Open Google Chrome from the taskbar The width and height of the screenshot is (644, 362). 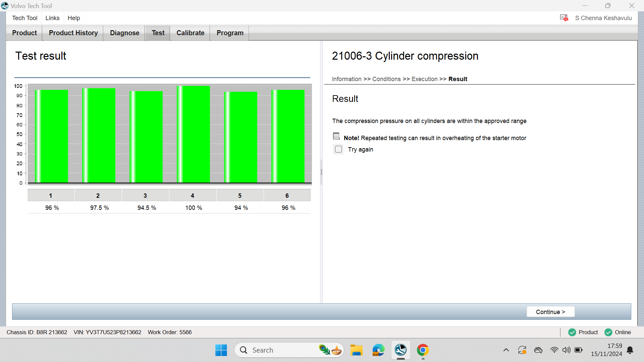[x=423, y=350]
